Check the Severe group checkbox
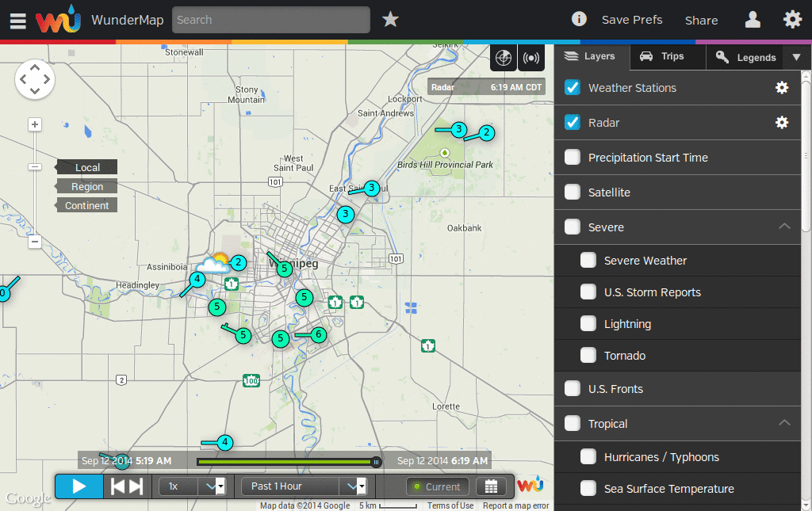 [573, 227]
